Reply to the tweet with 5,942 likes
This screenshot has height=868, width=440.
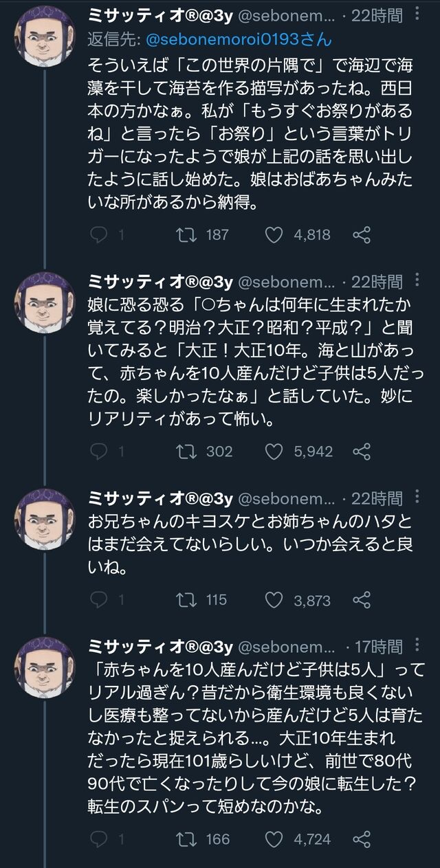[100, 452]
